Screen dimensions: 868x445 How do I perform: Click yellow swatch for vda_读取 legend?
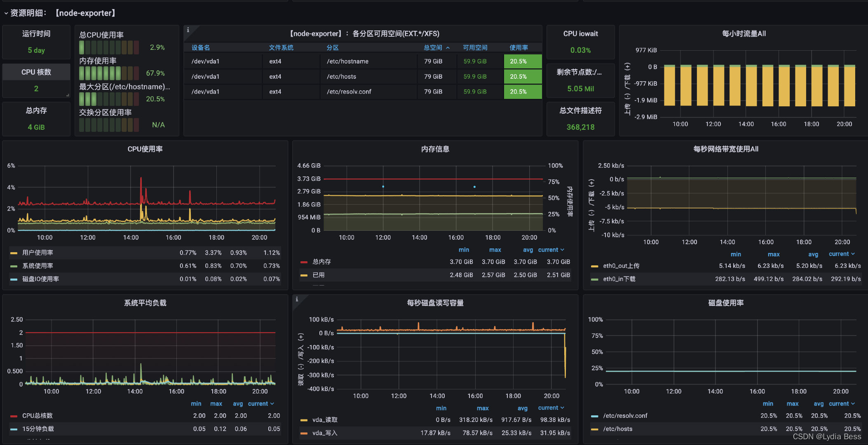(304, 420)
